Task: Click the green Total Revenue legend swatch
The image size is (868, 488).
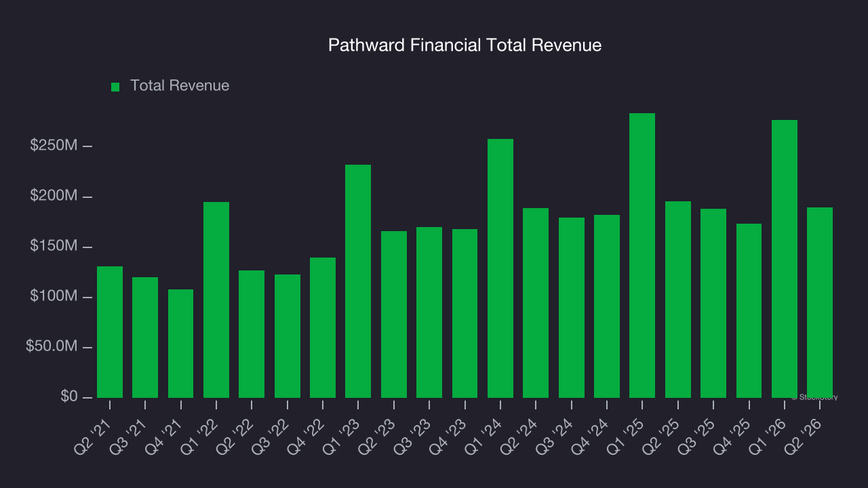Action: [115, 87]
